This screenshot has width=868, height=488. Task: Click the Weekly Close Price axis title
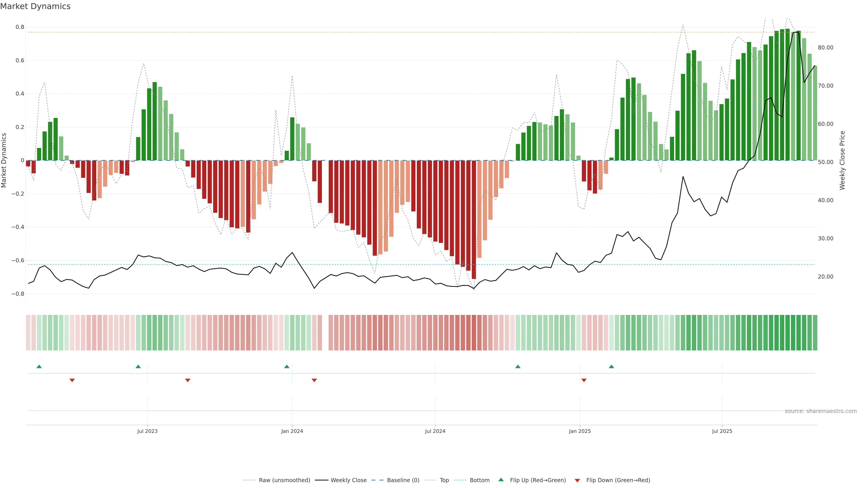[x=842, y=160]
